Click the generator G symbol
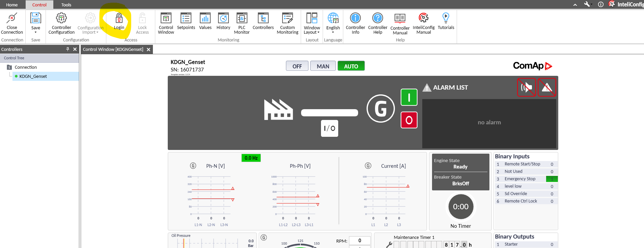Screen dimensions: 644x248 tap(381, 108)
